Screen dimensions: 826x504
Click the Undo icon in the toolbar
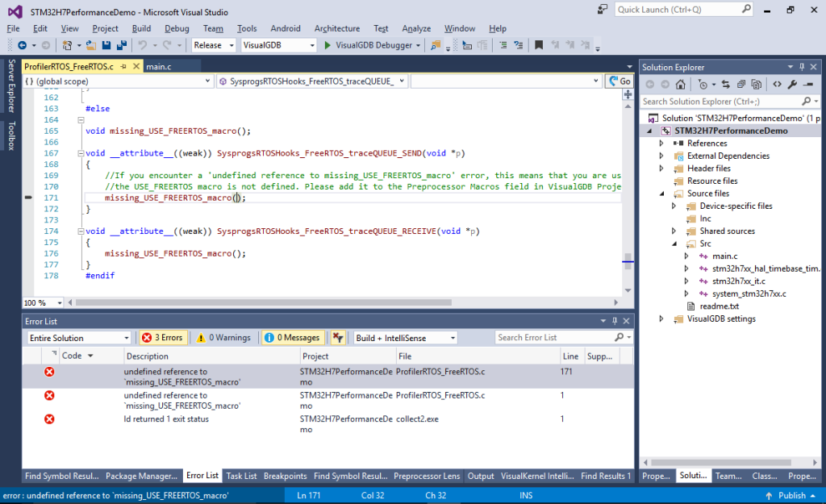point(144,44)
